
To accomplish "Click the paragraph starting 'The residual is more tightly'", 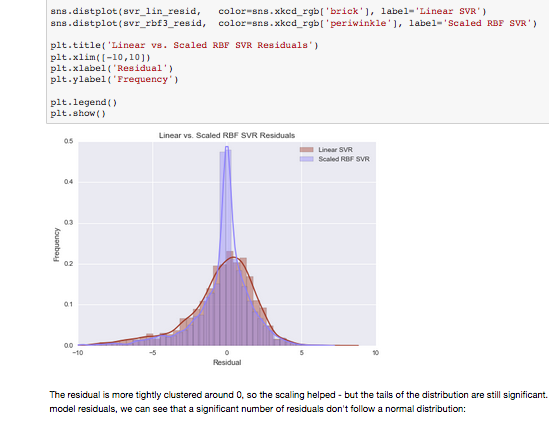I will [299, 402].
